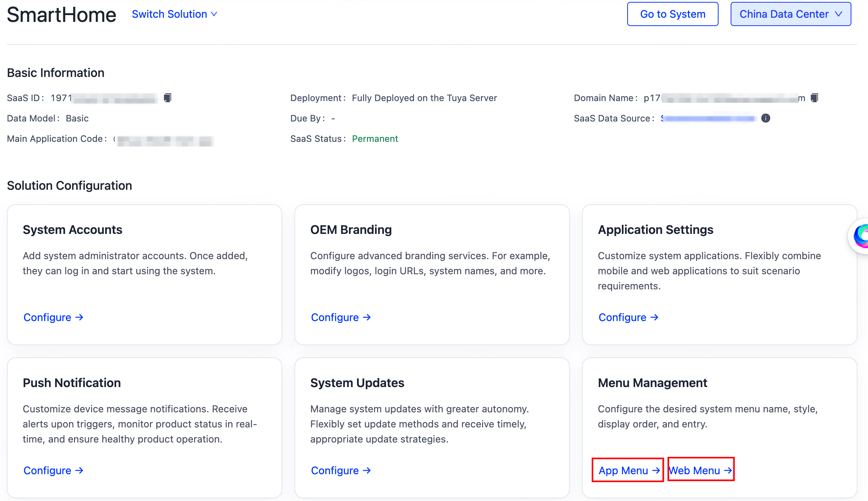Copy the Domain Name value
This screenshot has width=868, height=501.
814,98
